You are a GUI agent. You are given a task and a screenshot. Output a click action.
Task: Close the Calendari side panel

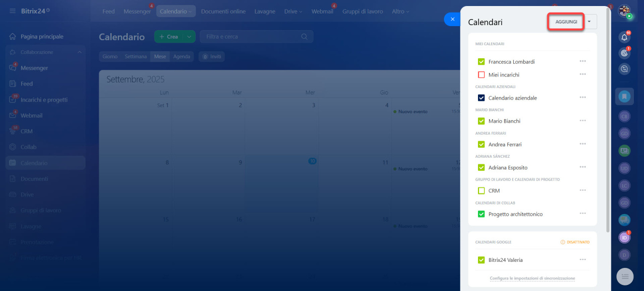pos(452,19)
